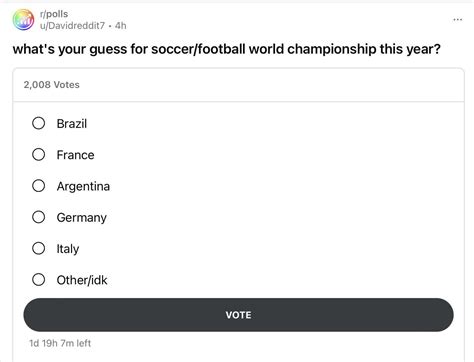Click the 4h post timestamp

(x=121, y=26)
